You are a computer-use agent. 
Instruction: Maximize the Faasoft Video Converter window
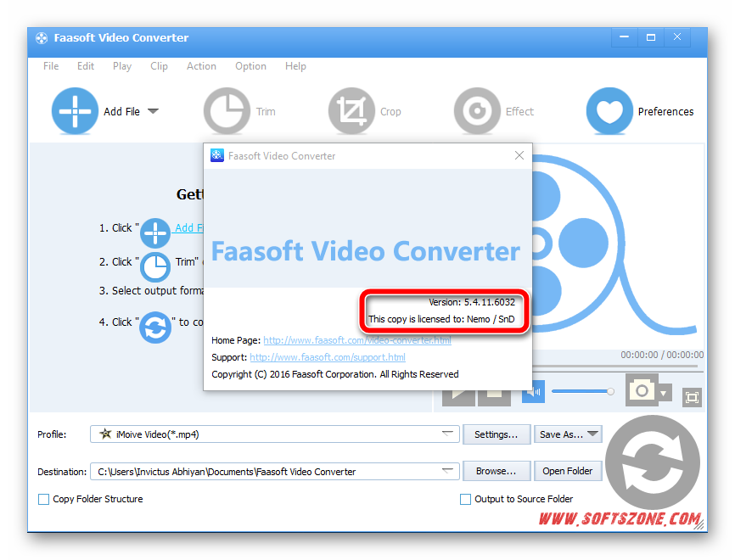pyautogui.click(x=651, y=37)
